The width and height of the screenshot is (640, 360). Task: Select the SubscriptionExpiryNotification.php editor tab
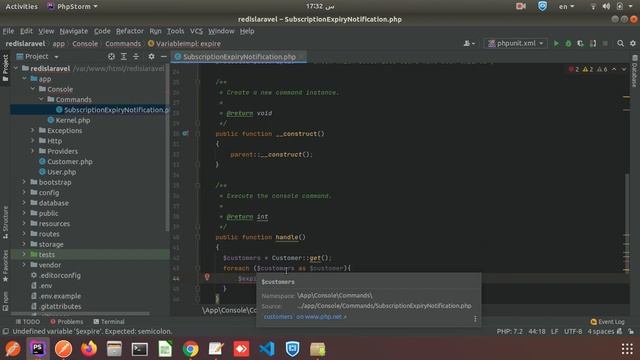[239, 57]
